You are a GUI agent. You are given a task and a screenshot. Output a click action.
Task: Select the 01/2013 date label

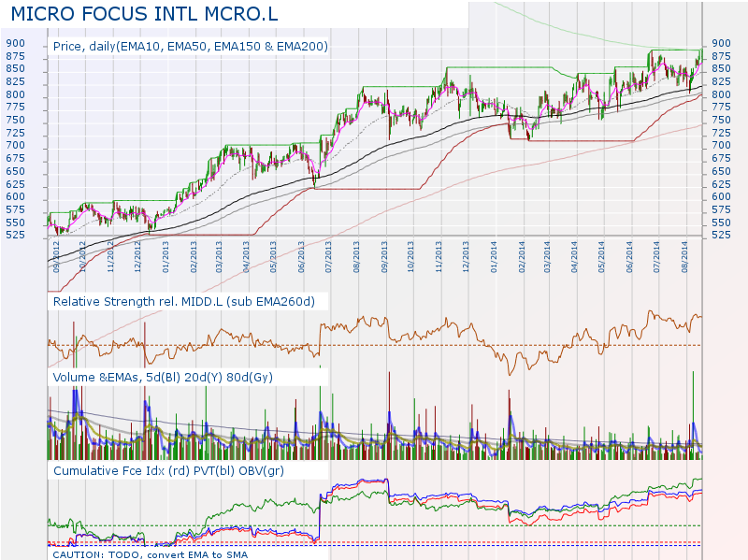165,257
